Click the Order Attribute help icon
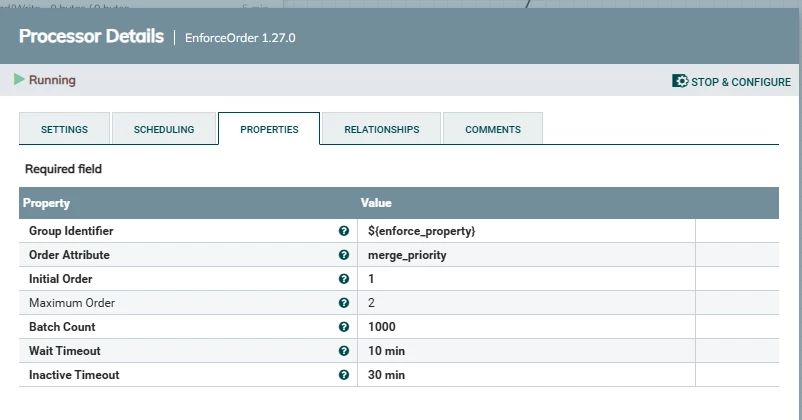The image size is (802, 420). 344,255
